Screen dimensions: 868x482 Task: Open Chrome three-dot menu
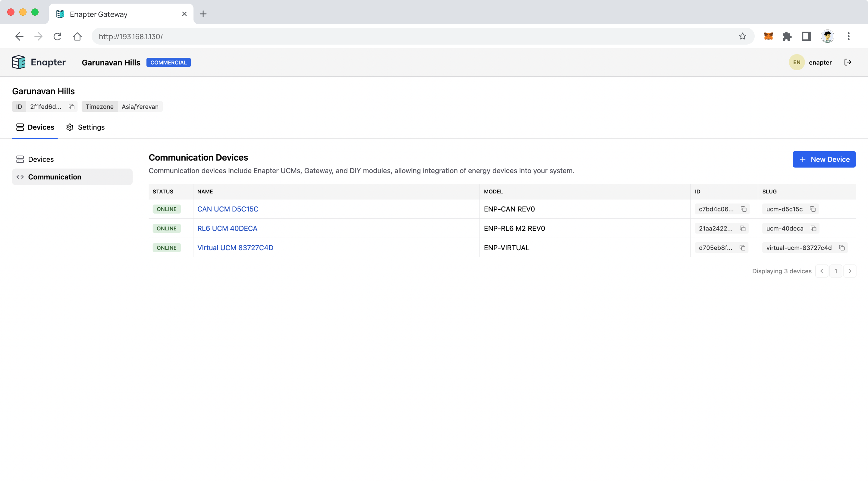pyautogui.click(x=848, y=36)
